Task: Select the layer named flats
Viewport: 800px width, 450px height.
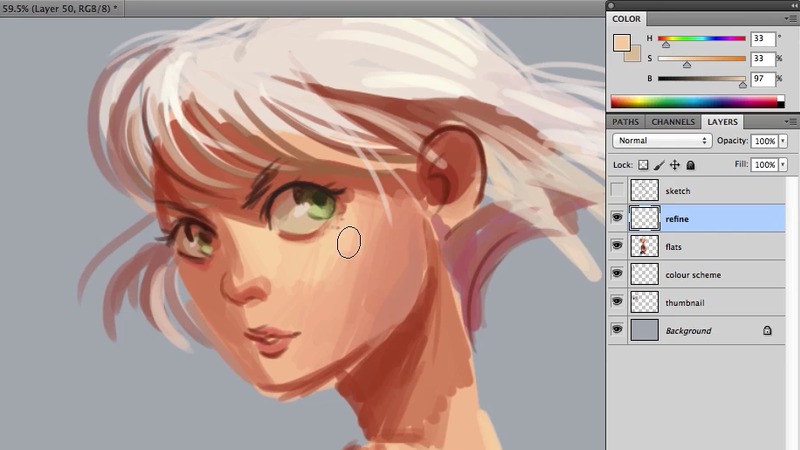Action: tap(673, 247)
